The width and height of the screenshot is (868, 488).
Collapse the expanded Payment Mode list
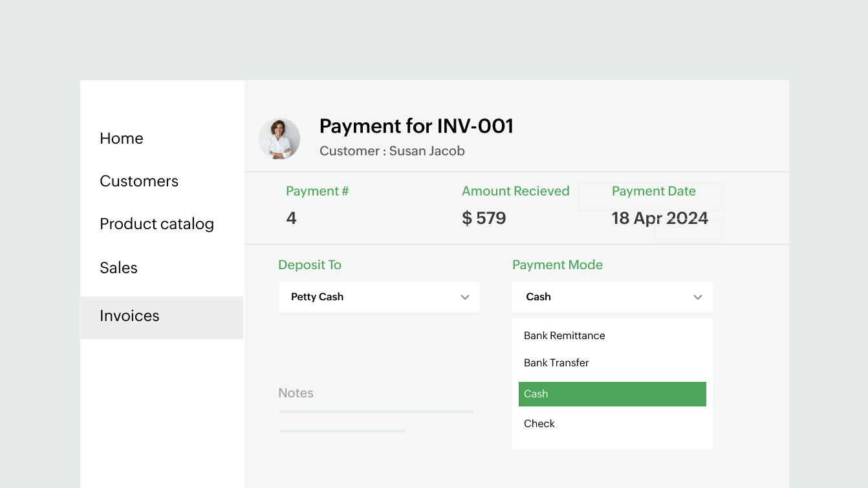697,297
